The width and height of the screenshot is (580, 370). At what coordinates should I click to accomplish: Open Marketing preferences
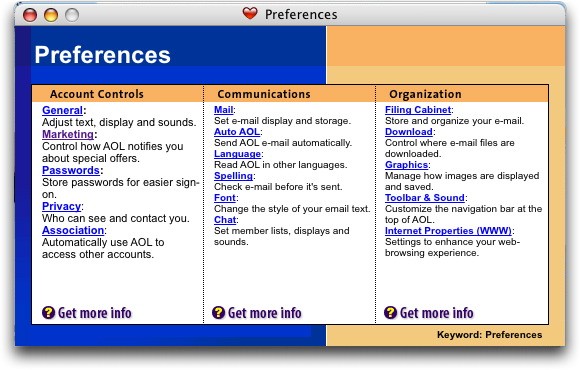[x=68, y=134]
